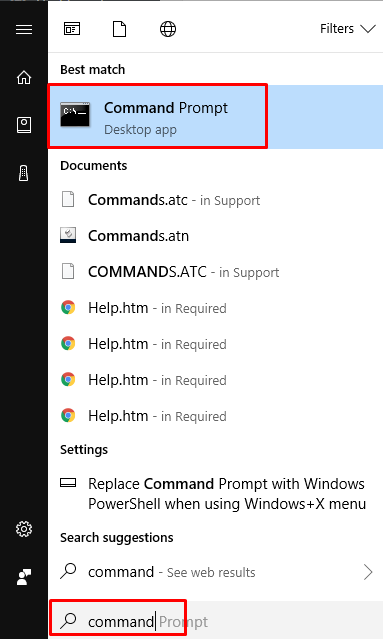Click the magnifier icon beside 'command' suggestion
383x639 pixels.
(x=68, y=571)
